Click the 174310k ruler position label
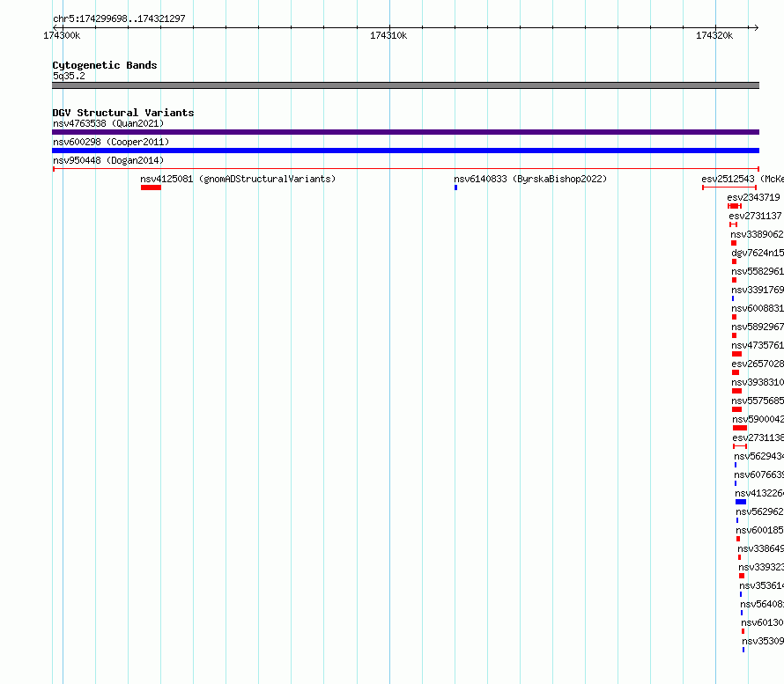784x684 pixels. tap(388, 35)
